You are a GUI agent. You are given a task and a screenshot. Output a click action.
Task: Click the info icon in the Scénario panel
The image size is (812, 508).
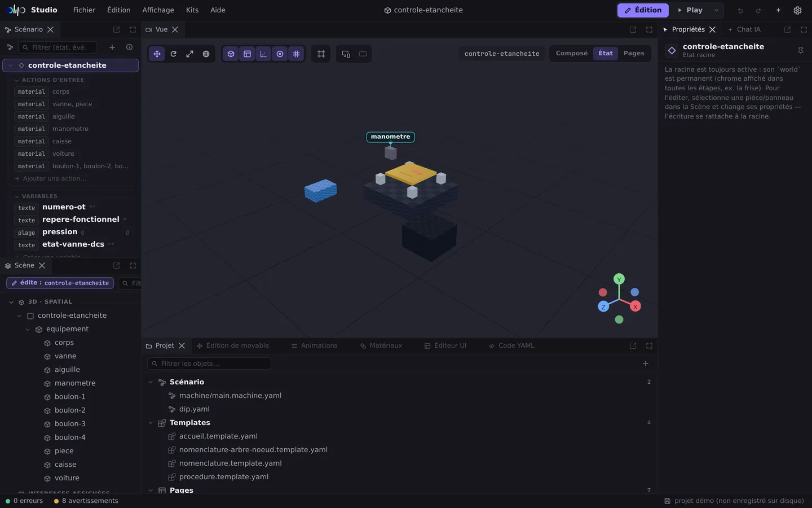point(129,47)
